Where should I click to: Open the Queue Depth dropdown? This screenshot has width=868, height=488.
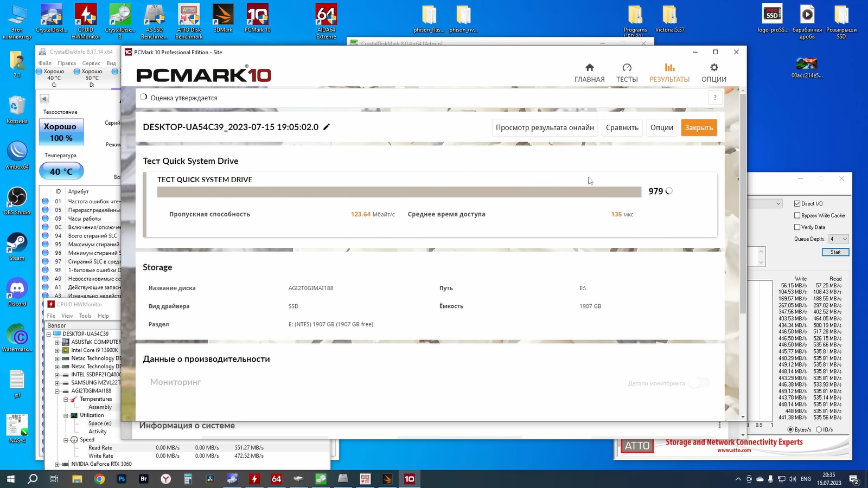[839, 239]
